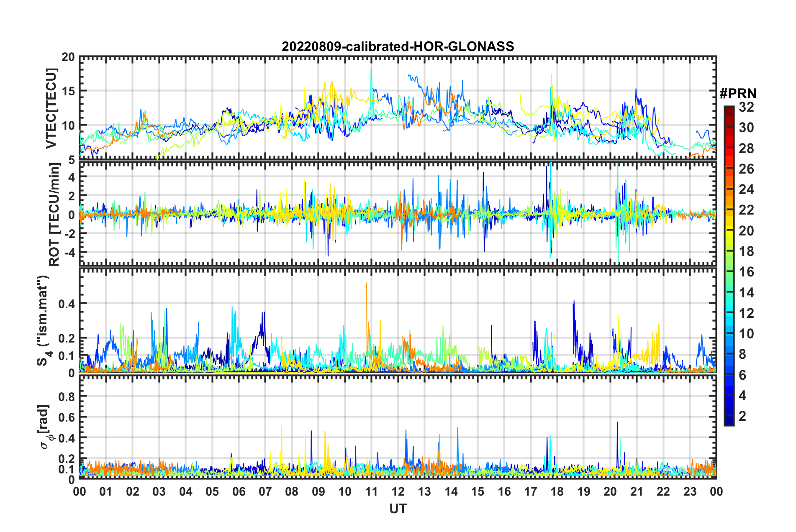
Task: Click the S4 ("ism.mat") y-axis label
Action: [x=44, y=321]
